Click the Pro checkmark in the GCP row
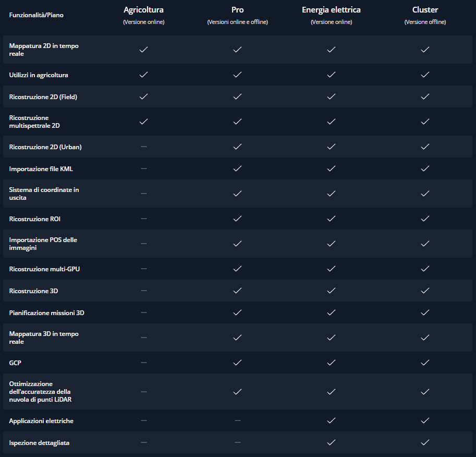The width and height of the screenshot is (476, 457). point(237,363)
